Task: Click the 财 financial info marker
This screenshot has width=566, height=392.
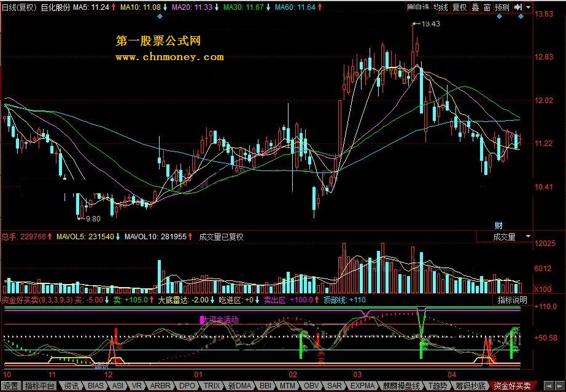Action: coord(498,226)
